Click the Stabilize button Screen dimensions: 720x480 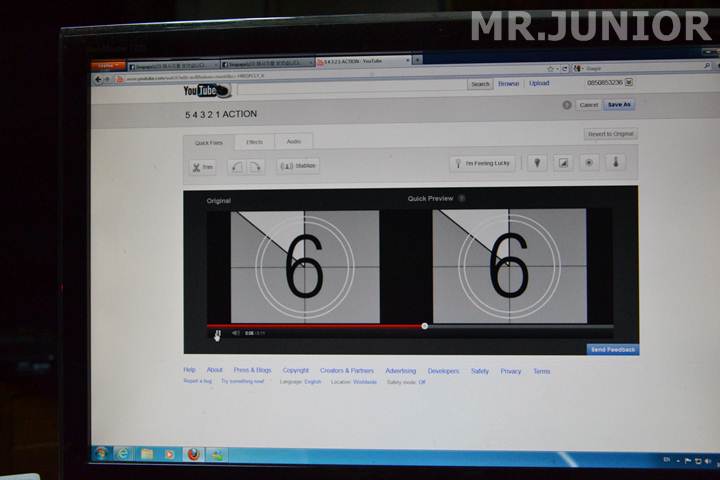pyautogui.click(x=298, y=166)
